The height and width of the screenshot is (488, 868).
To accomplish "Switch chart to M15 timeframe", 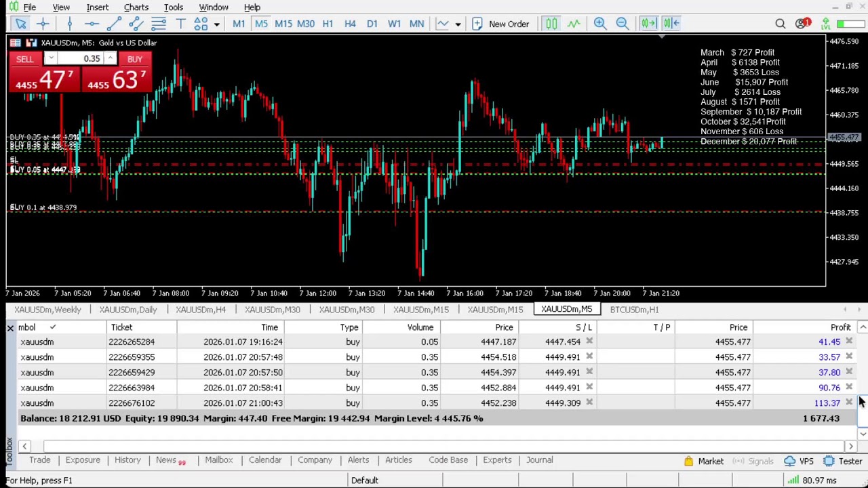I will (283, 24).
